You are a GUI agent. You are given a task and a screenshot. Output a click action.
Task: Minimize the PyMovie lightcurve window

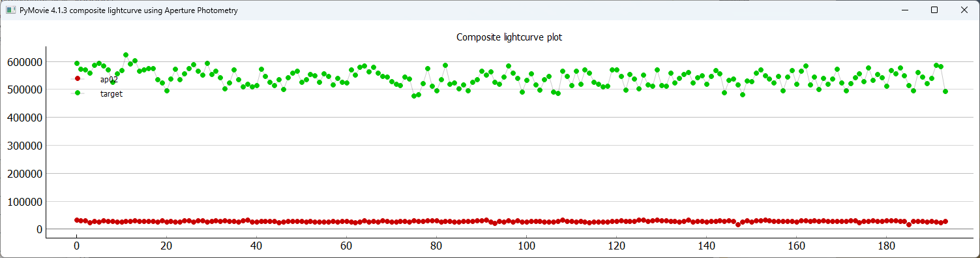pos(904,10)
